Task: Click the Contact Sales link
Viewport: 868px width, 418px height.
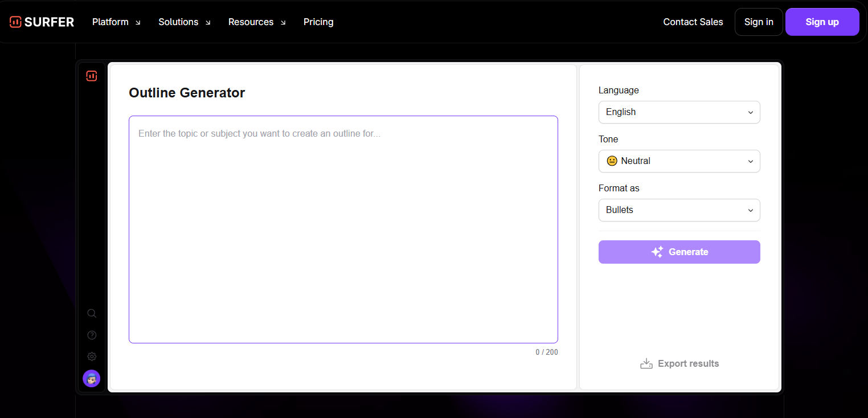Action: pyautogui.click(x=693, y=22)
